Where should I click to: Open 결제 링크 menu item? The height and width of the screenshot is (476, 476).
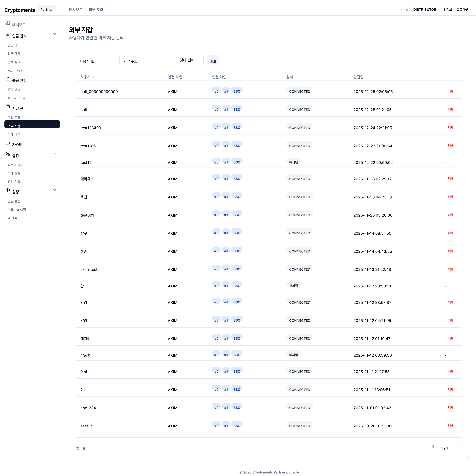pos(14,62)
